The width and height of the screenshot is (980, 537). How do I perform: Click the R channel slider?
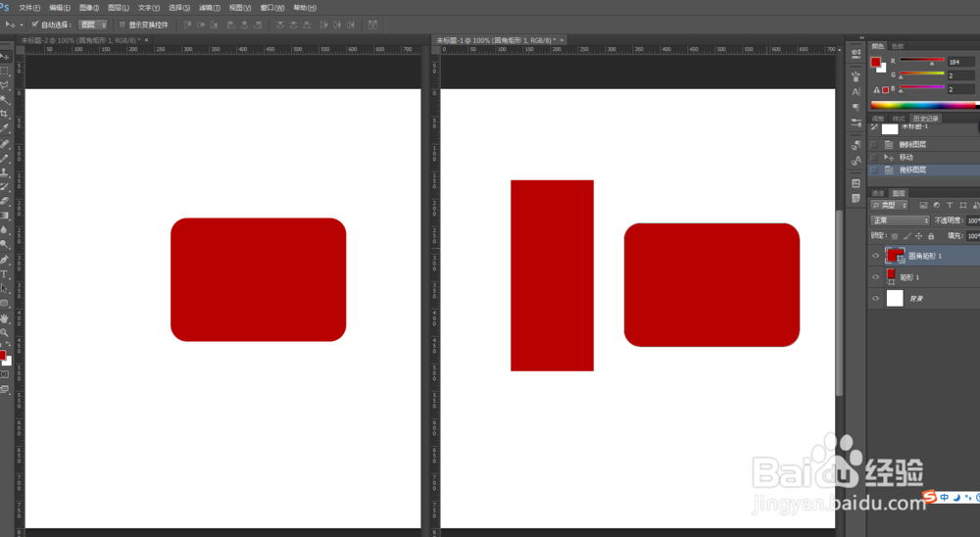(x=922, y=62)
